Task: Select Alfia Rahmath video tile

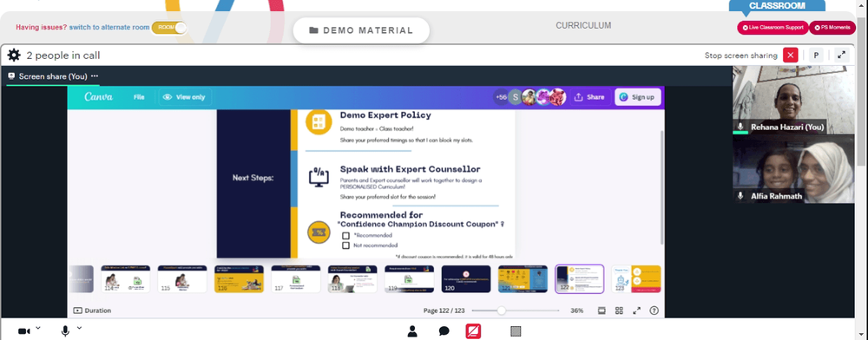Action: 793,168
